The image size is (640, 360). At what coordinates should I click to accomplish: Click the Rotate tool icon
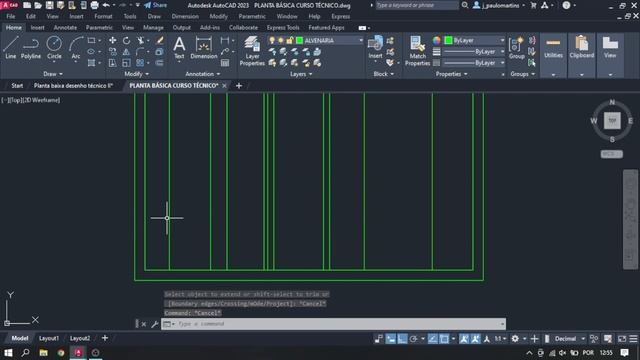(x=127, y=40)
